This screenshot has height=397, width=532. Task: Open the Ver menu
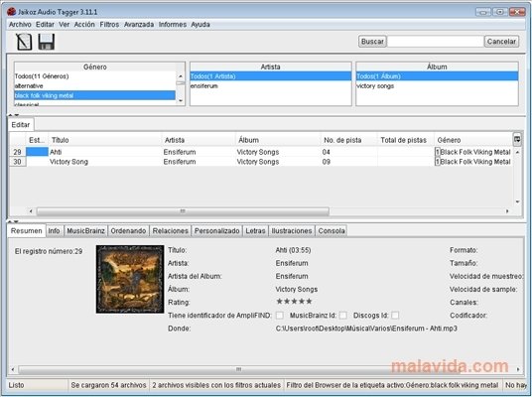(65, 25)
